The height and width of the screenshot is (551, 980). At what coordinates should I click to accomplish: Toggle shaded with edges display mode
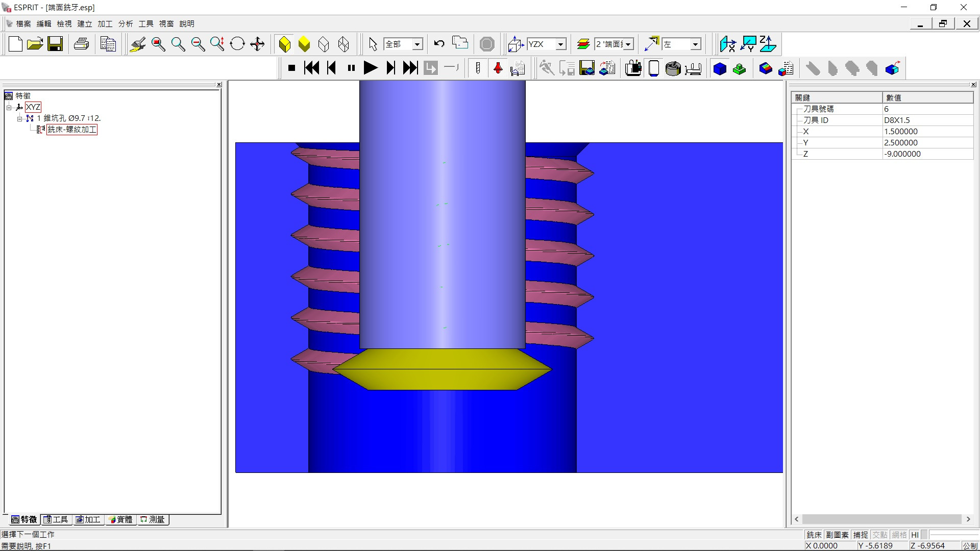coord(285,44)
